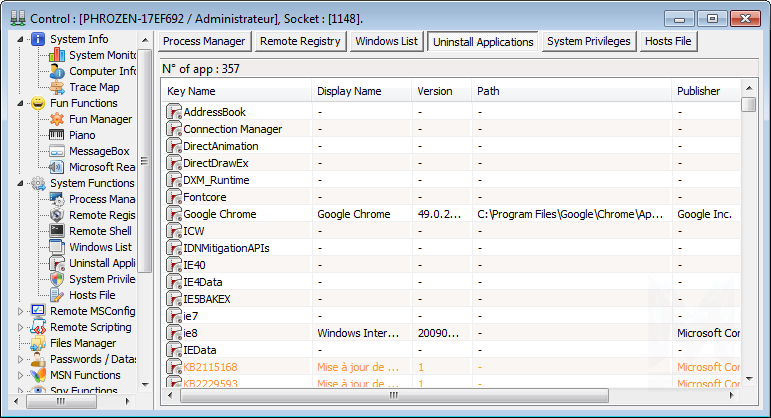Click the Version column header

(x=435, y=91)
